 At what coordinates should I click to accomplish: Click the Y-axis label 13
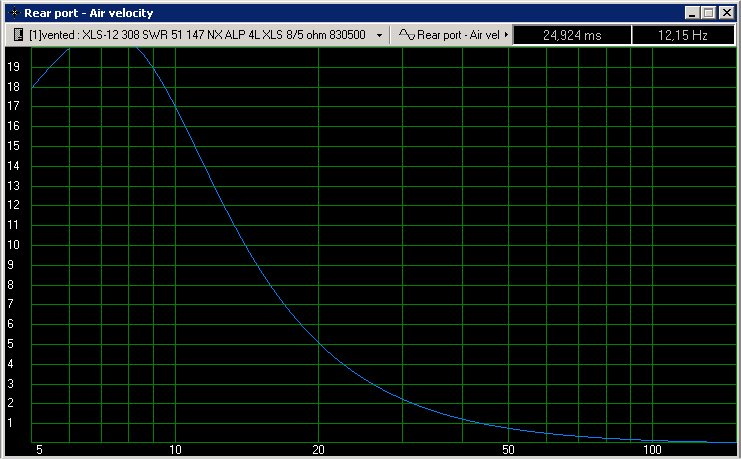pyautogui.click(x=13, y=185)
